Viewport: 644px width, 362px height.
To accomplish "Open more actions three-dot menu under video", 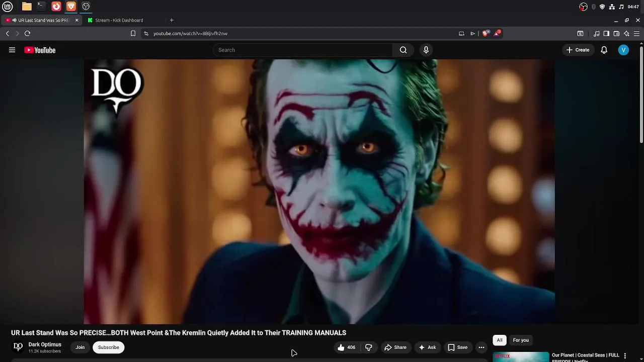I will click(481, 347).
